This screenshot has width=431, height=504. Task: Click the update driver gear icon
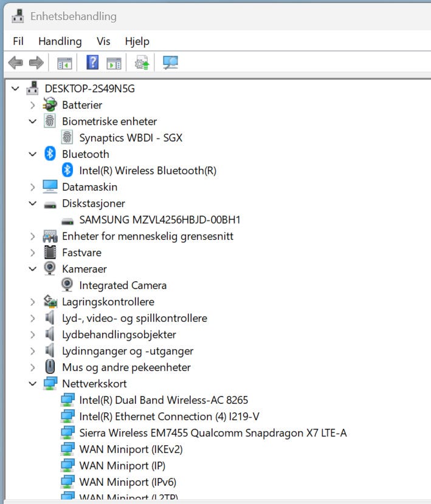[x=142, y=63]
